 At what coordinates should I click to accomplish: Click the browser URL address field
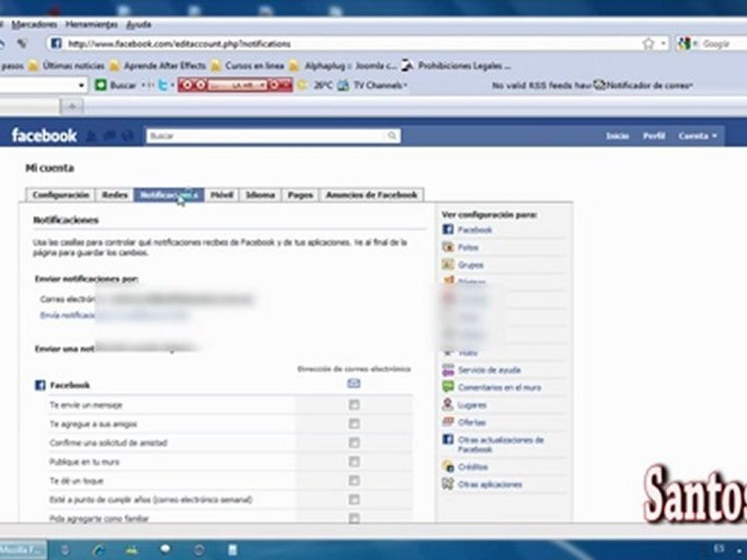click(352, 44)
